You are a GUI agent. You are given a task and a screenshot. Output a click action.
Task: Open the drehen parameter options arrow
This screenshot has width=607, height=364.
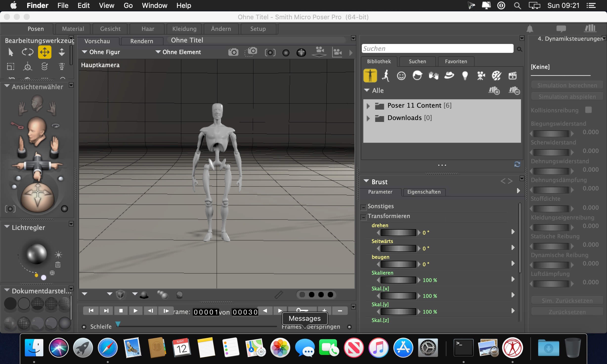click(x=513, y=232)
